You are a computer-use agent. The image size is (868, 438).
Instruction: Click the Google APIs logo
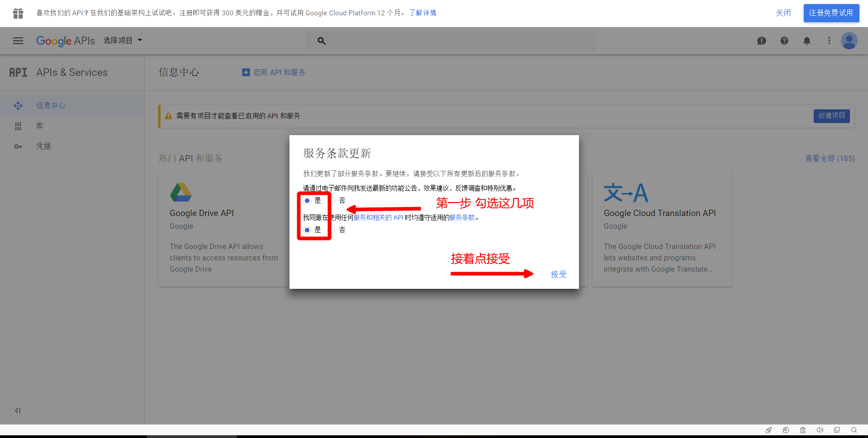click(x=66, y=41)
